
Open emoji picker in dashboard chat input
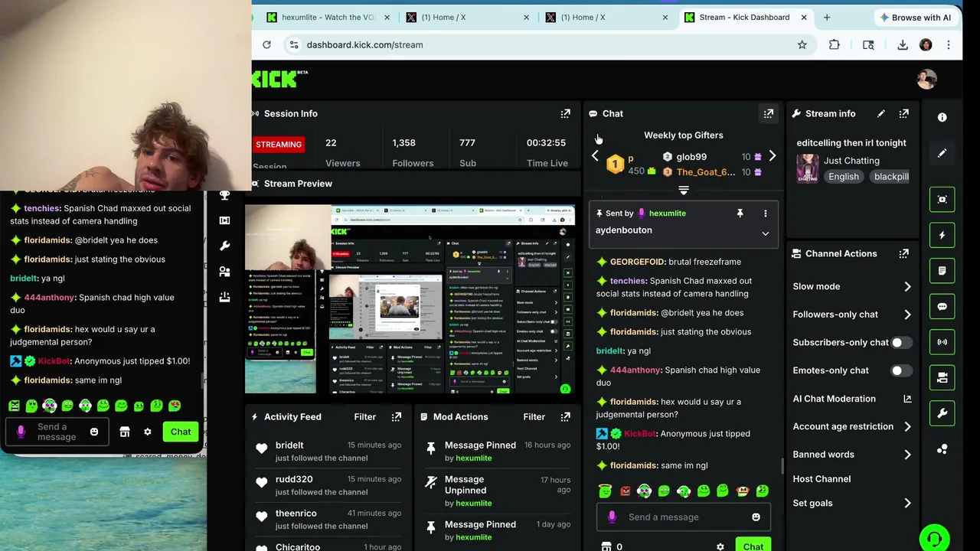pyautogui.click(x=756, y=517)
